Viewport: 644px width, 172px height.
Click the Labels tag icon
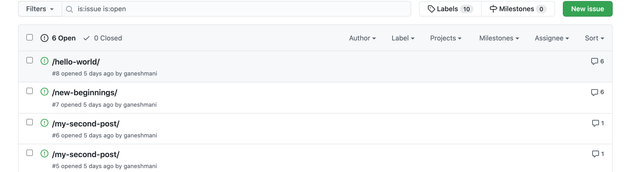click(x=431, y=9)
